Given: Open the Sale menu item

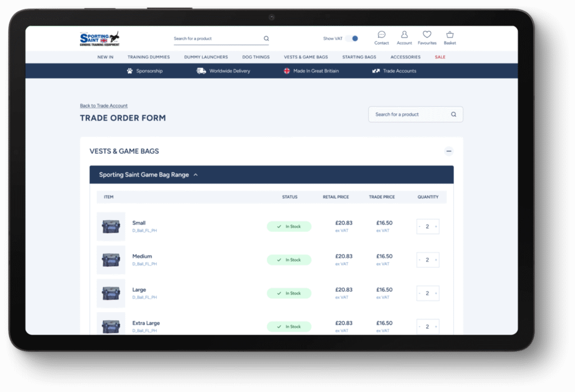Looking at the screenshot, I should pos(440,57).
